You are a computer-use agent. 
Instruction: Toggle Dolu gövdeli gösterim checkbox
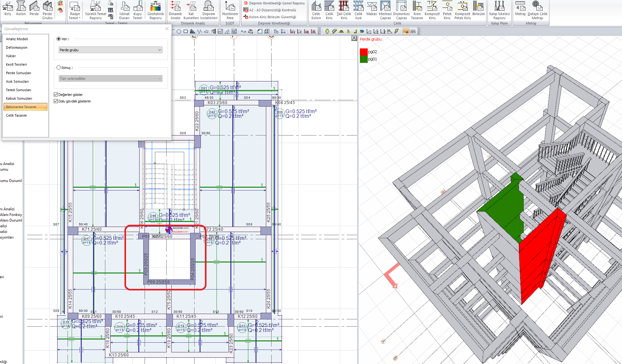click(x=56, y=101)
